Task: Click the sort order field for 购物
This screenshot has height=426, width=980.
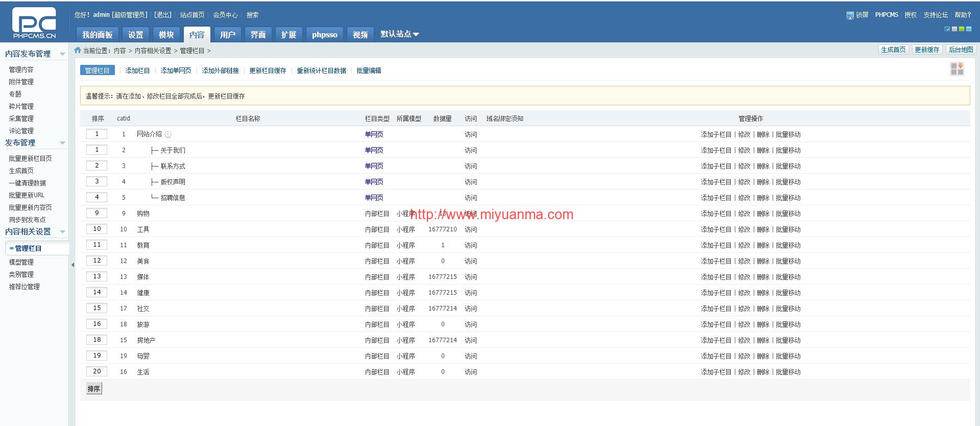Action: [x=97, y=213]
